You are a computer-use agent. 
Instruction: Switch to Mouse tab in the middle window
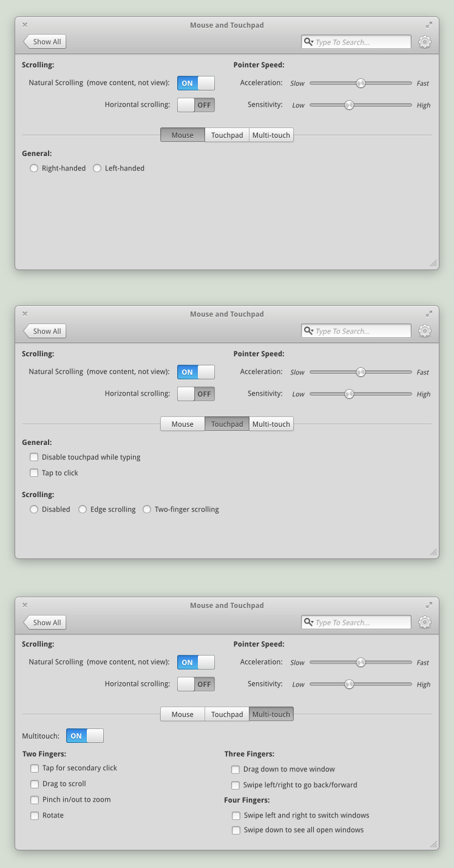(183, 424)
